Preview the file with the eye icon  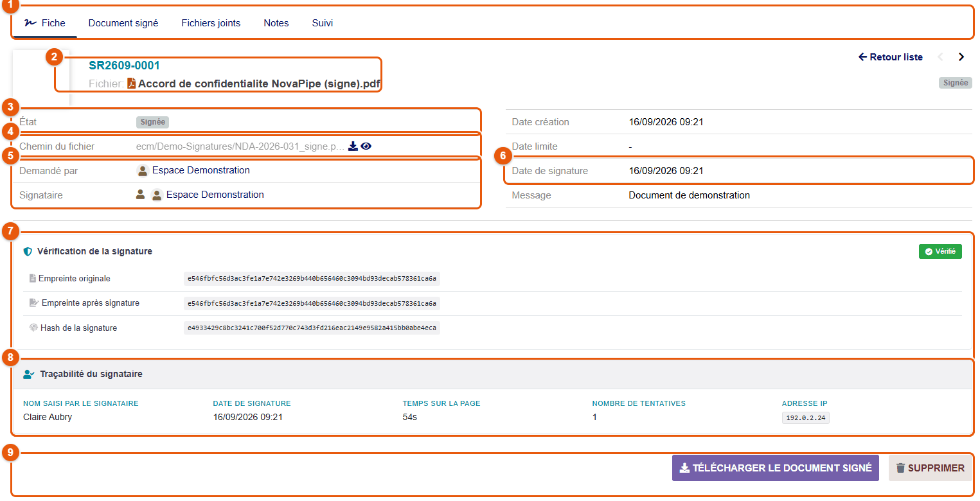pyautogui.click(x=366, y=146)
